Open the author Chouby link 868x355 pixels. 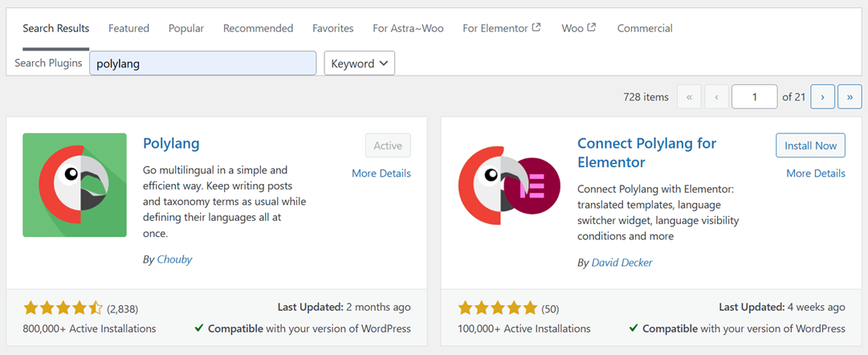(x=174, y=259)
